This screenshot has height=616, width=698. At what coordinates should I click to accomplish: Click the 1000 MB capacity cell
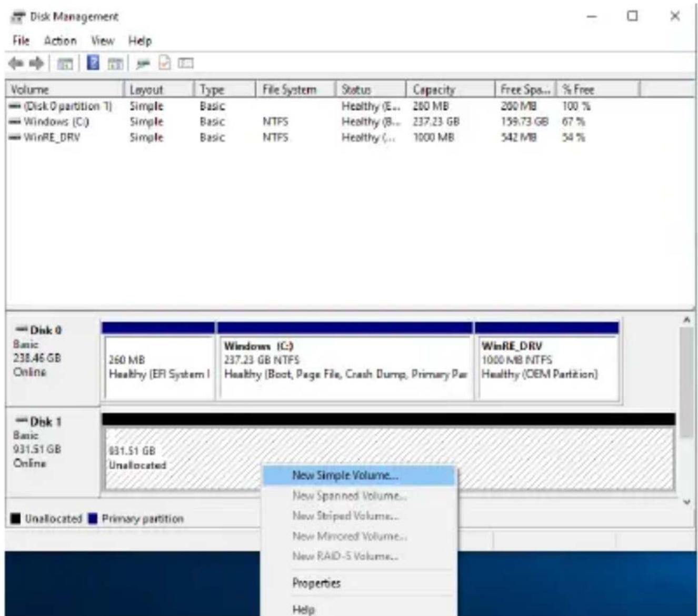(433, 137)
